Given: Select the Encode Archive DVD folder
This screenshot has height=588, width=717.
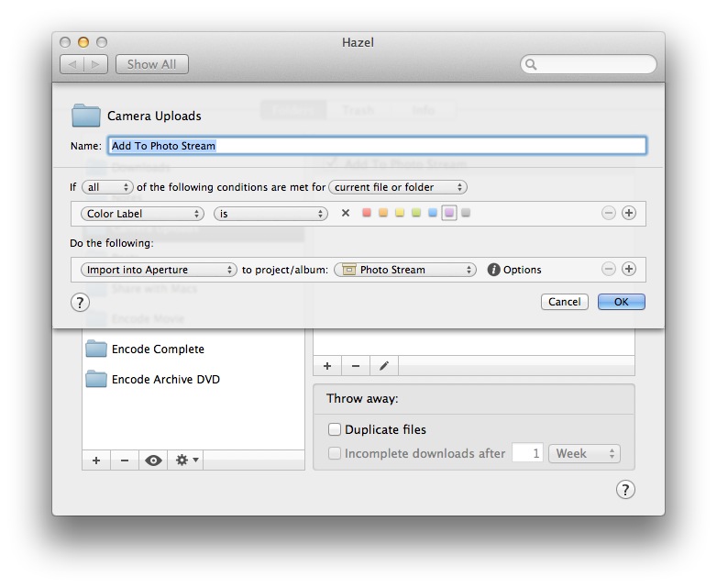Looking at the screenshot, I should coord(193,380).
